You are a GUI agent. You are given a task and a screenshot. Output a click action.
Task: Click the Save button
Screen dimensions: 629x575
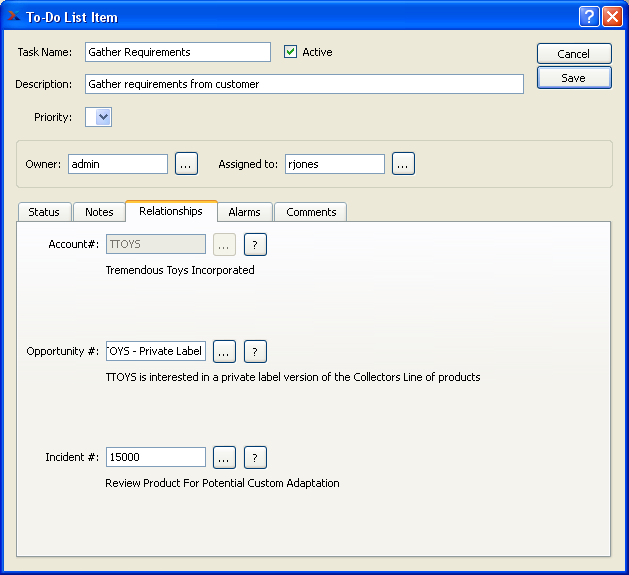[574, 78]
